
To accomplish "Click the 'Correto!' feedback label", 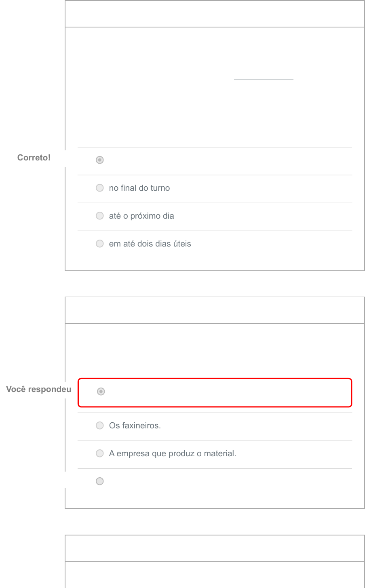I will pyautogui.click(x=34, y=158).
